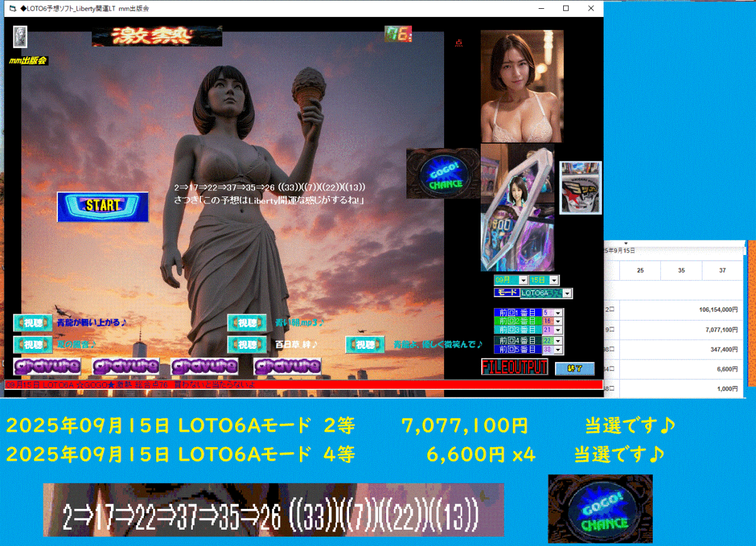This screenshot has height=546, width=756.
Task: Close the LOTO6予想ソフト window
Action: pos(590,9)
